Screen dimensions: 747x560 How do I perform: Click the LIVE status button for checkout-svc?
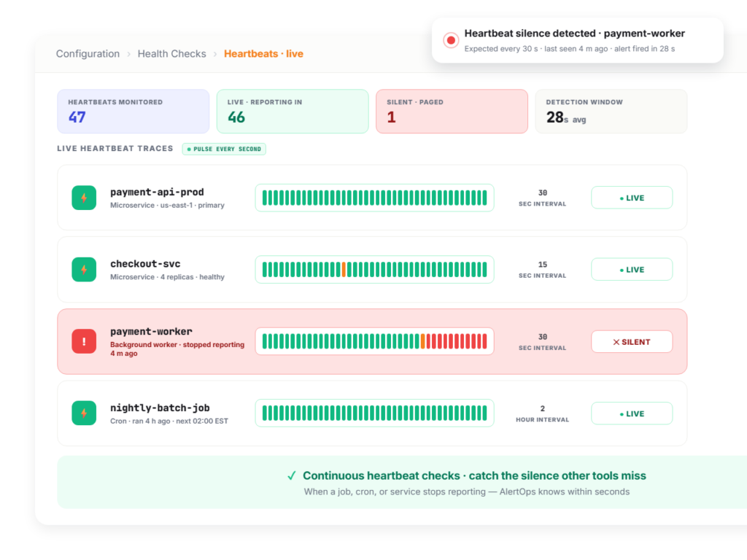632,270
